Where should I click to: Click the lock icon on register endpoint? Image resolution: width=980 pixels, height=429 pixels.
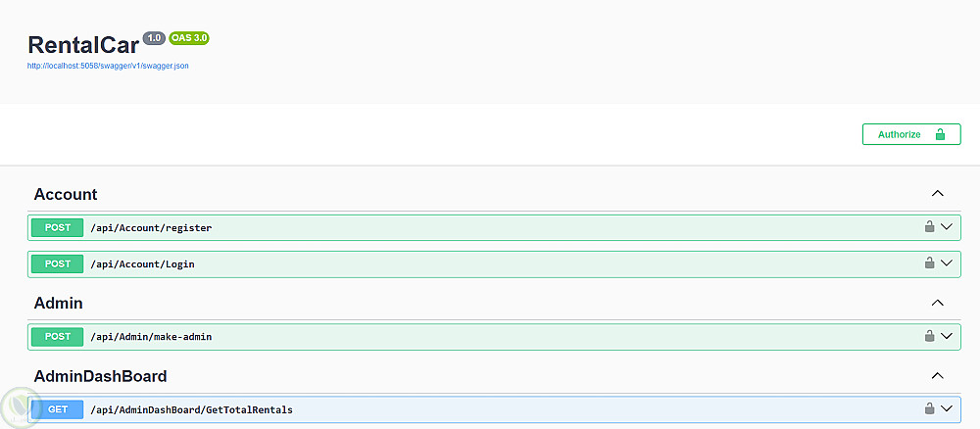[x=929, y=227]
